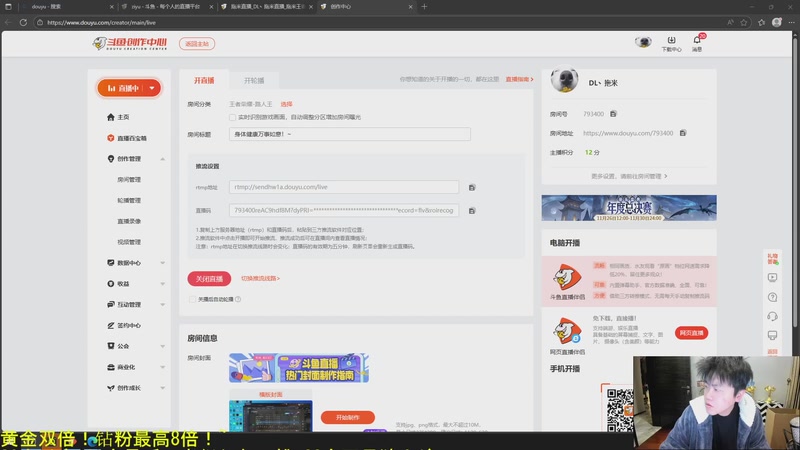Open the 切换推流线路 link

pyautogui.click(x=260, y=279)
